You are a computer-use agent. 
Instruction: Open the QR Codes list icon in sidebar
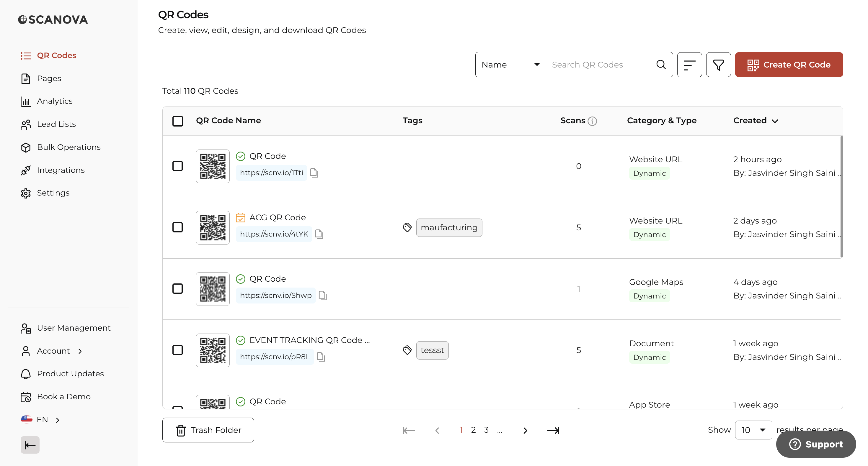[x=26, y=55]
